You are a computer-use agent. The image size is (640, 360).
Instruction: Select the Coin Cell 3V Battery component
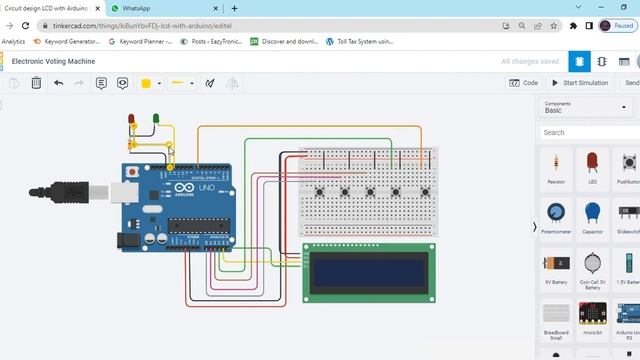[x=592, y=269]
